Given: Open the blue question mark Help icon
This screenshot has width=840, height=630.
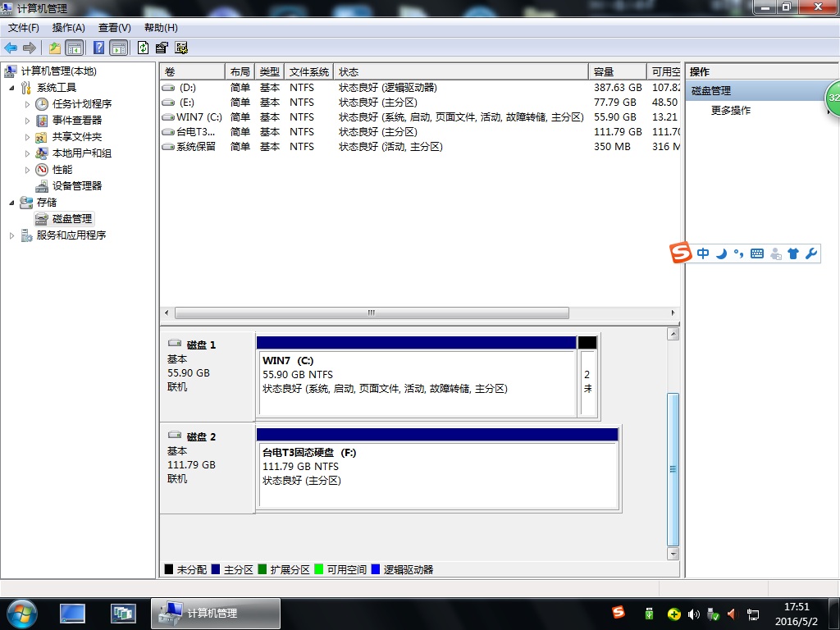Looking at the screenshot, I should [x=99, y=48].
